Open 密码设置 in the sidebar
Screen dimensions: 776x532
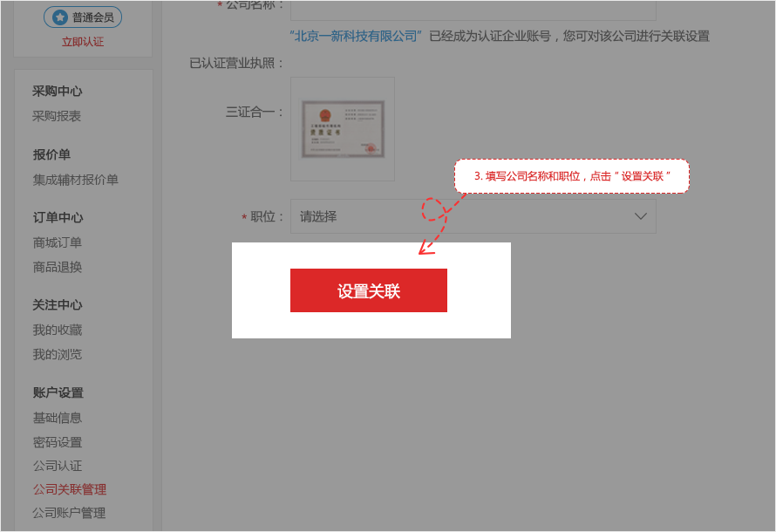click(x=57, y=442)
